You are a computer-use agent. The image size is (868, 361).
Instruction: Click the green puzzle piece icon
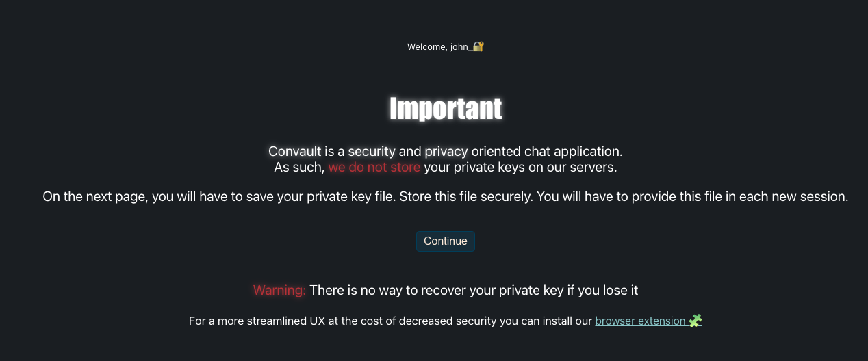[x=695, y=321]
